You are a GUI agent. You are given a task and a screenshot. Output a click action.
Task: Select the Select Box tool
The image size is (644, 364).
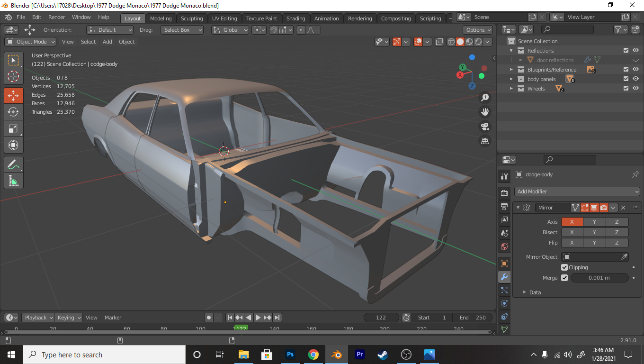pos(13,60)
